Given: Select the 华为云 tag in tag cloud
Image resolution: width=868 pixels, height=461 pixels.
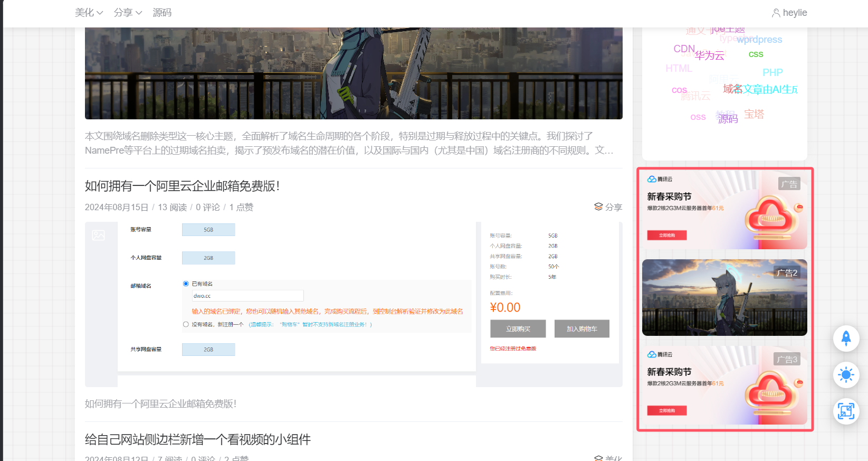Looking at the screenshot, I should pyautogui.click(x=710, y=55).
